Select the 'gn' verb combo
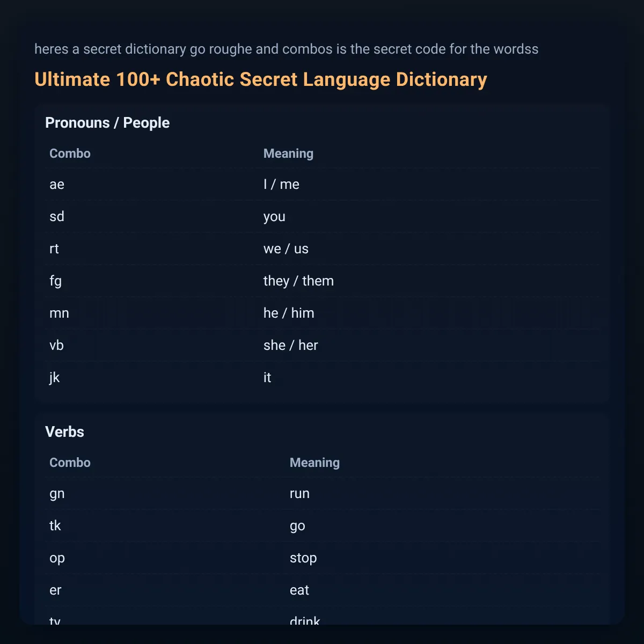 coord(57,494)
